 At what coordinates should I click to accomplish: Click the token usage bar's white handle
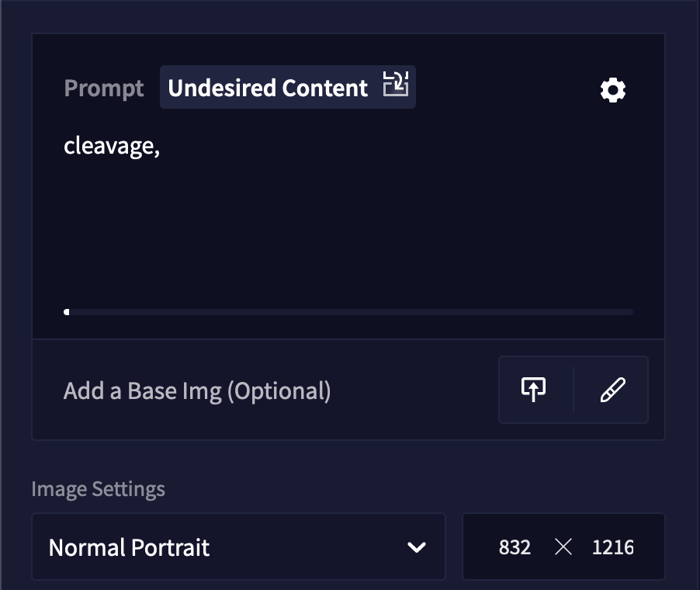click(x=67, y=312)
